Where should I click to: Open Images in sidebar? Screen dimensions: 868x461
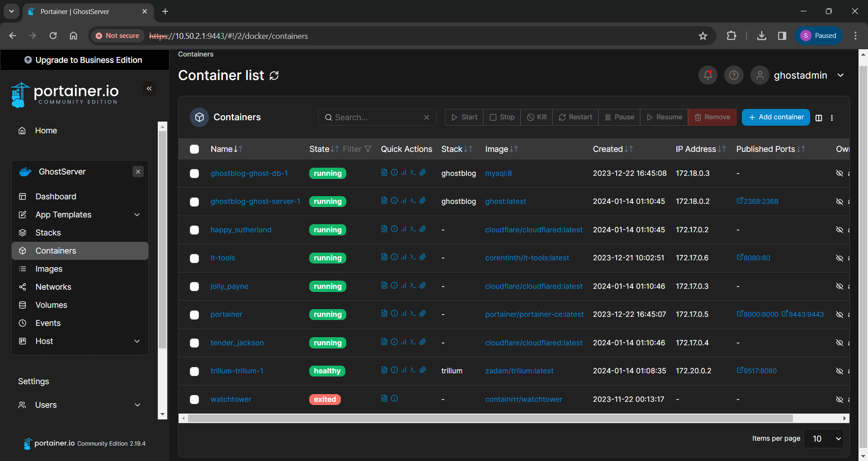tap(80, 269)
